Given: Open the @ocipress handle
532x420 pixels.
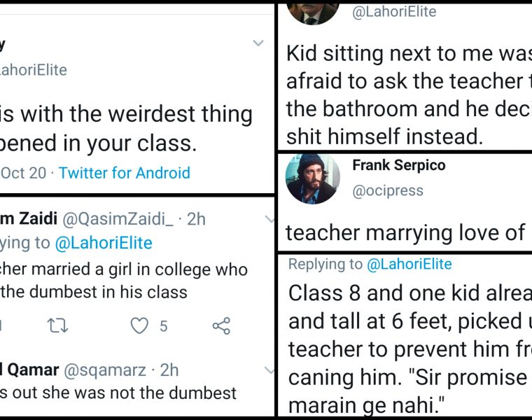Looking at the screenshot, I should (x=388, y=190).
